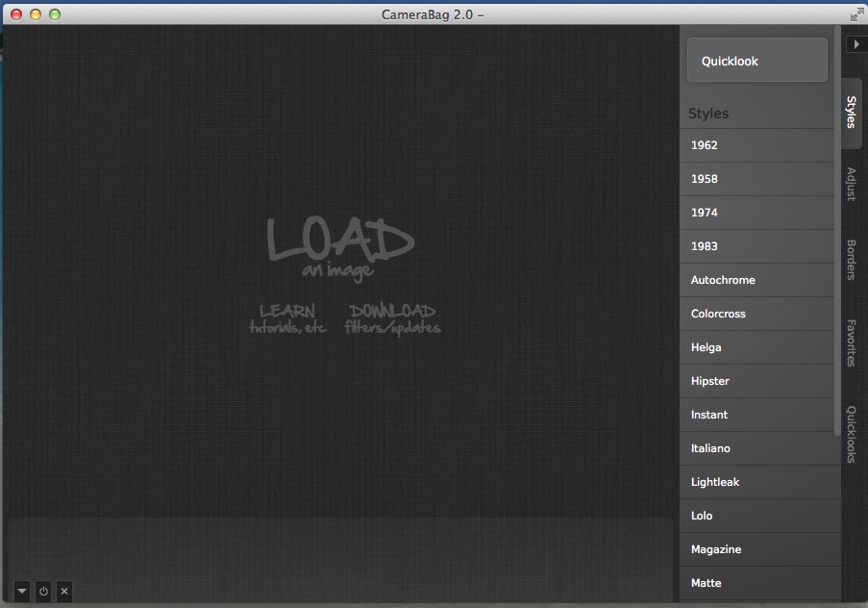The width and height of the screenshot is (868, 608).
Task: Choose the 1974 style
Action: pyautogui.click(x=756, y=213)
